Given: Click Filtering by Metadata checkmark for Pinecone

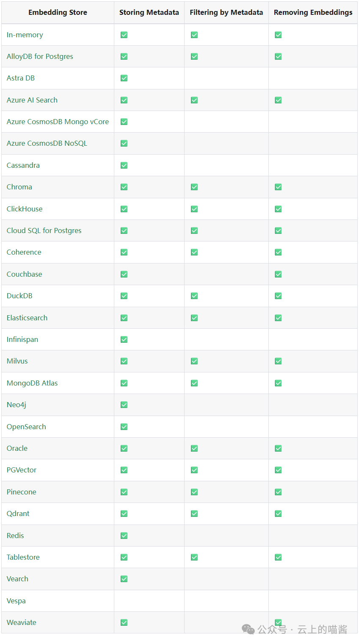Looking at the screenshot, I should tap(194, 492).
